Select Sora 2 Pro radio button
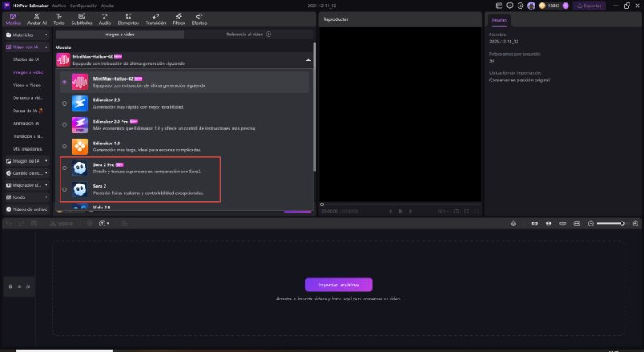The height and width of the screenshot is (352, 644). [x=64, y=168]
